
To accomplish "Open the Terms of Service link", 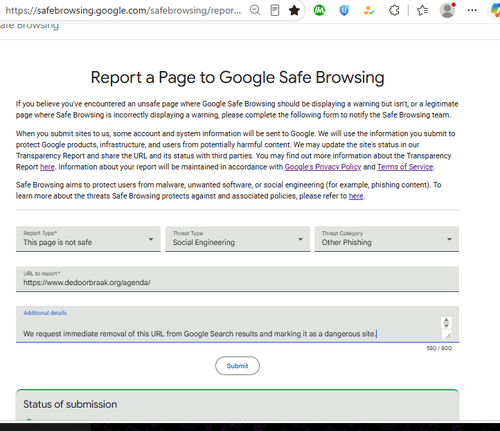I will (405, 167).
